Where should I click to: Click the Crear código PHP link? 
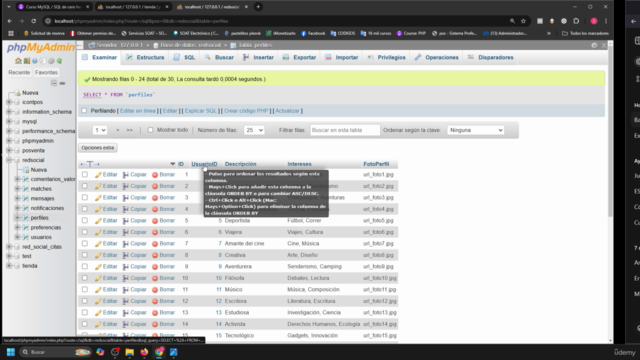[x=246, y=111]
